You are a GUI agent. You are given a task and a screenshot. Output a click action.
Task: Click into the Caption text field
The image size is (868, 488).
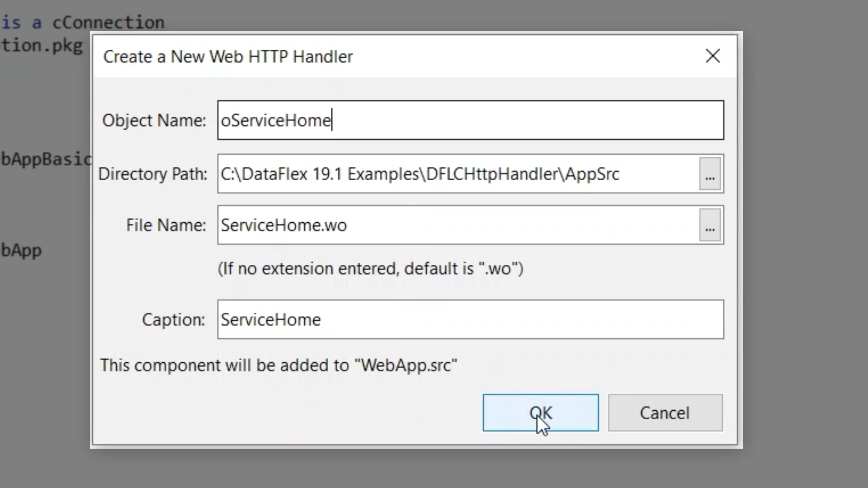(470, 319)
